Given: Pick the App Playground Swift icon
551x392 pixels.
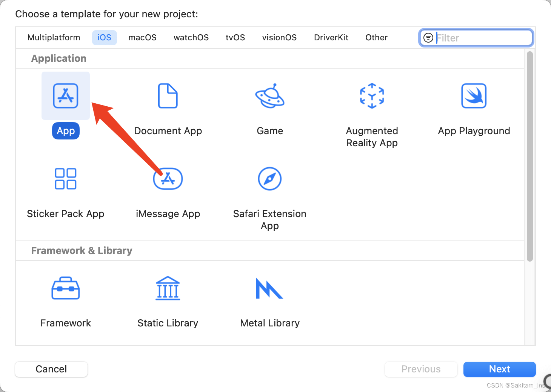Looking at the screenshot, I should [x=474, y=96].
